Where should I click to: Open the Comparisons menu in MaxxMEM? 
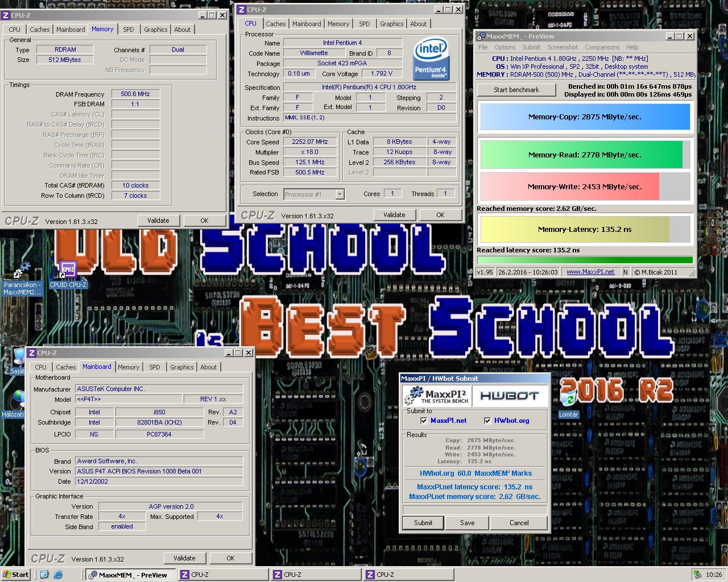[x=602, y=48]
